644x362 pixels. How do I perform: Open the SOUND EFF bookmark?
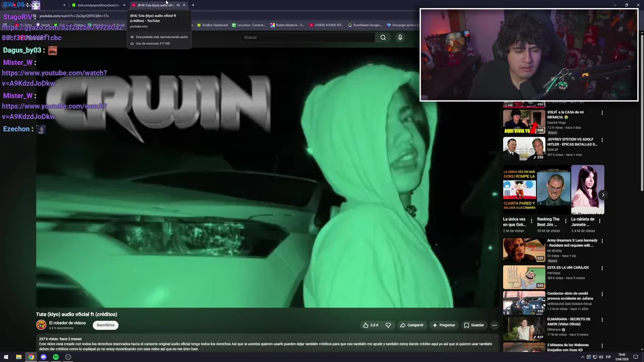(x=327, y=25)
